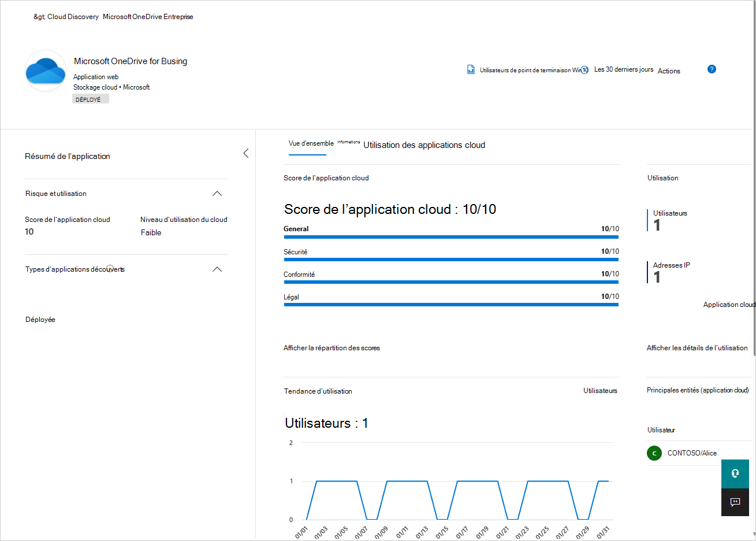
Task: Open the Les 30 derniers jours dropdown
Action: [624, 69]
